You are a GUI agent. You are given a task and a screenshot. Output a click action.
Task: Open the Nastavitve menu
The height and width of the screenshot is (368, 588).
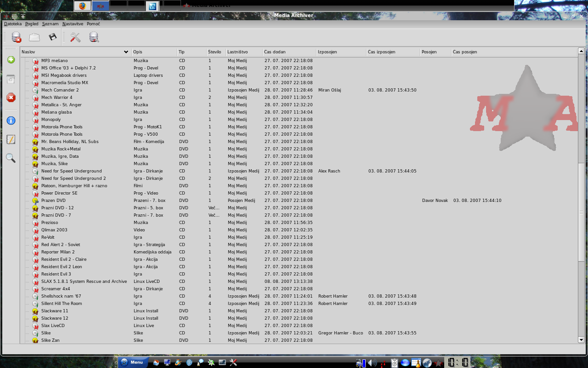click(73, 23)
